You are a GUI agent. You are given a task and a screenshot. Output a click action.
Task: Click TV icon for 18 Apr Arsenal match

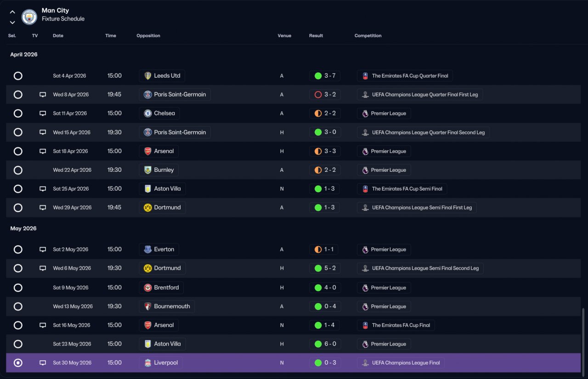point(43,151)
